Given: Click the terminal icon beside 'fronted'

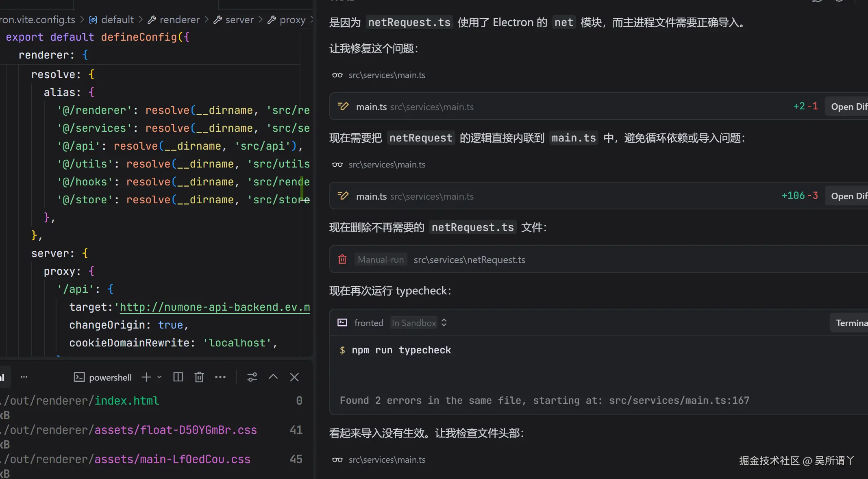Looking at the screenshot, I should (342, 322).
